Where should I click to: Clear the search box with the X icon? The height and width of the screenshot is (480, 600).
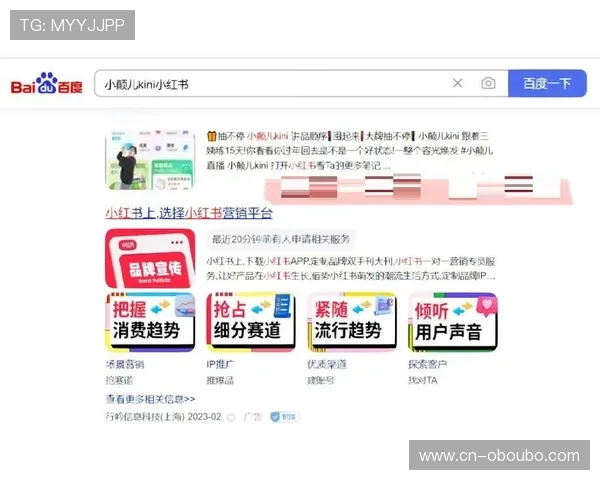coord(458,83)
